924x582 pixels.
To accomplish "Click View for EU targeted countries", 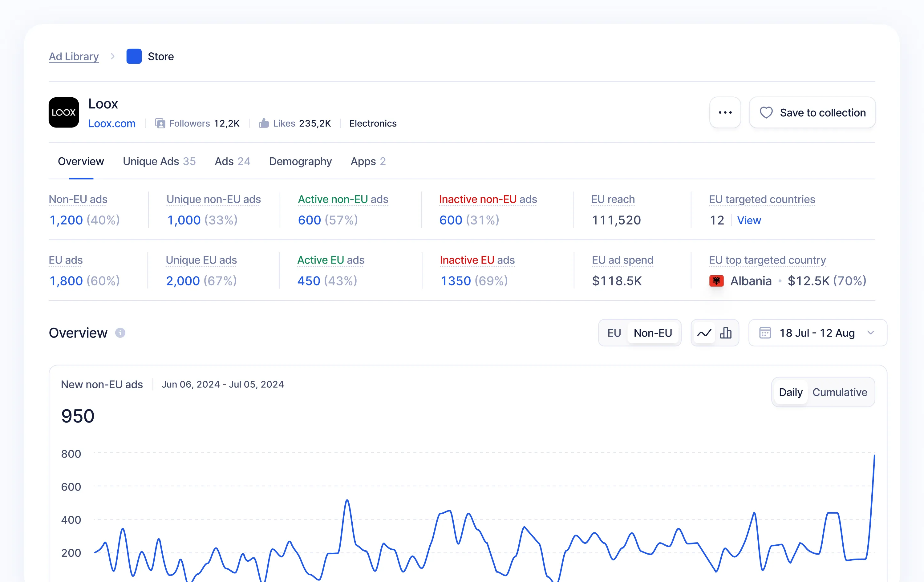I will pos(749,220).
